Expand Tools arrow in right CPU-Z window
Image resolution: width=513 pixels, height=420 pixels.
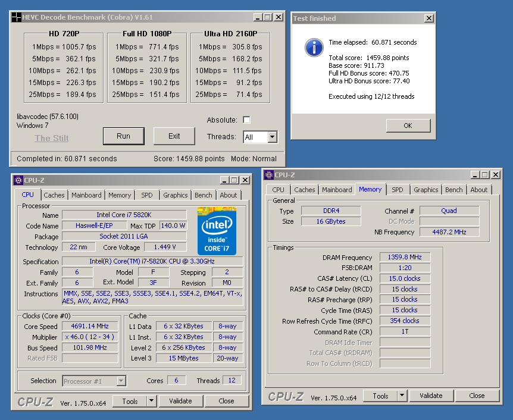[402, 396]
